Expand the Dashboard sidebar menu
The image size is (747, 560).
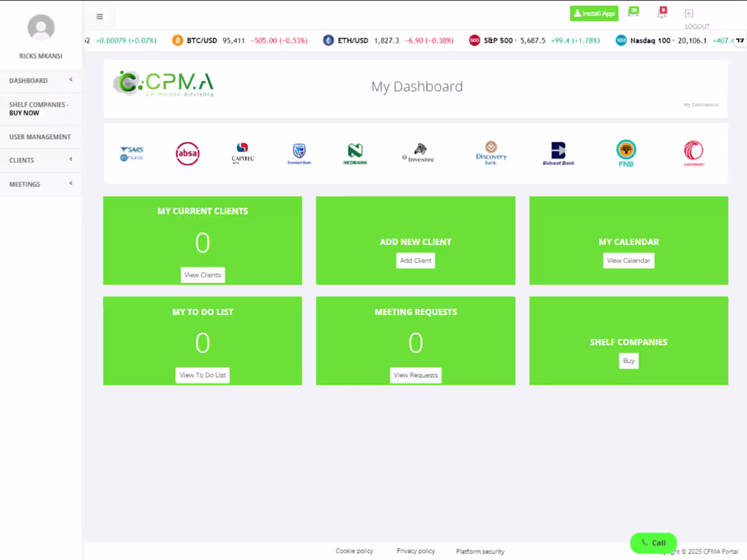pyautogui.click(x=28, y=80)
